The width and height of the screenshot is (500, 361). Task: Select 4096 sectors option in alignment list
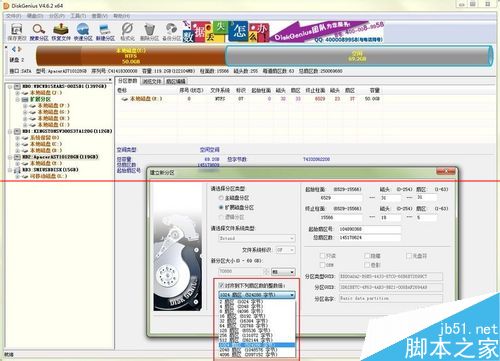(x=257, y=355)
